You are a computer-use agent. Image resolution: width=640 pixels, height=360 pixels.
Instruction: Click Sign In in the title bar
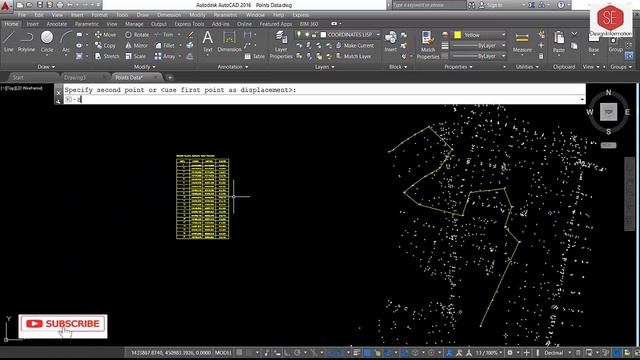pos(492,5)
